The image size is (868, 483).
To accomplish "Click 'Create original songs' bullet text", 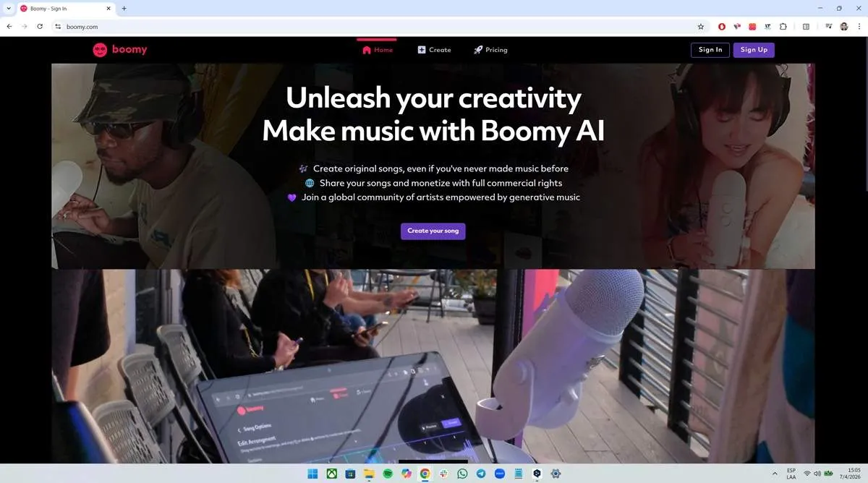I will 441,168.
